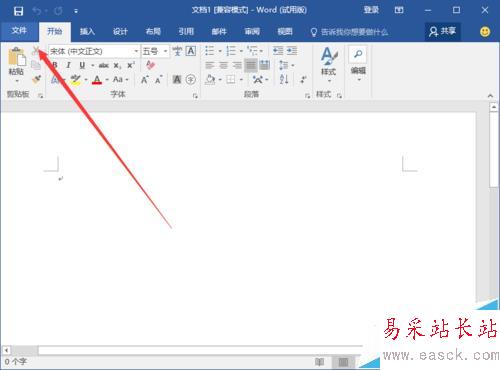Image resolution: width=500 pixels, height=370 pixels.
Task: Center align the text
Action: [223, 65]
